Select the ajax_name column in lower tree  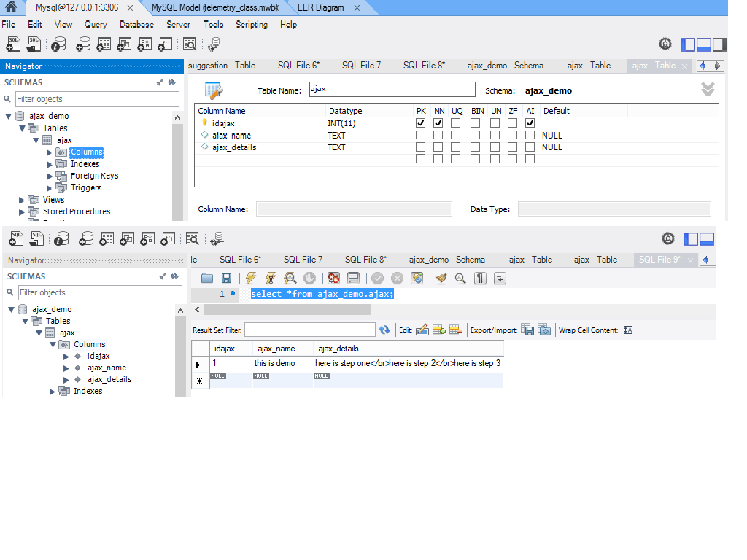(107, 367)
